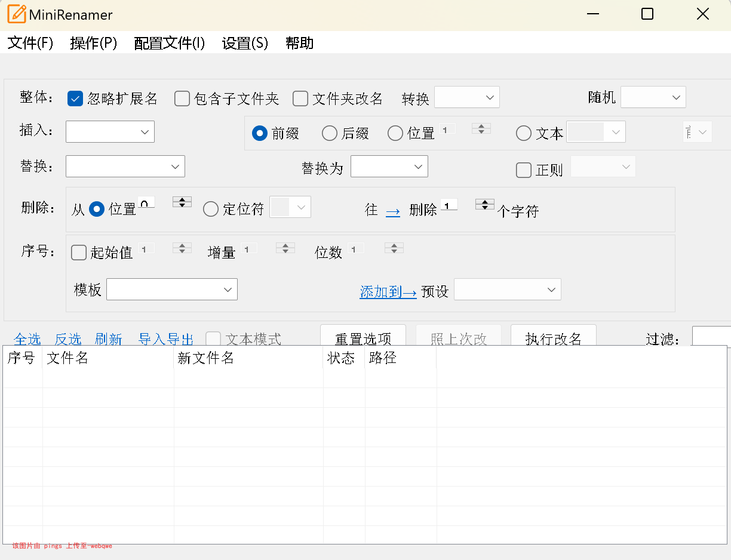The width and height of the screenshot is (731, 560).
Task: Click the 新文件名 column header
Action: pyautogui.click(x=248, y=358)
